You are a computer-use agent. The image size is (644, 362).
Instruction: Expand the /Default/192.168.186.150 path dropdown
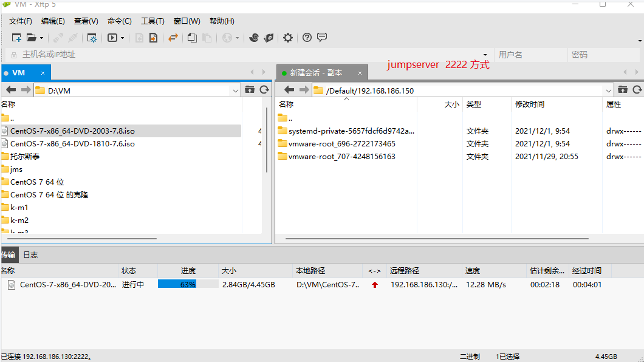pos(608,90)
